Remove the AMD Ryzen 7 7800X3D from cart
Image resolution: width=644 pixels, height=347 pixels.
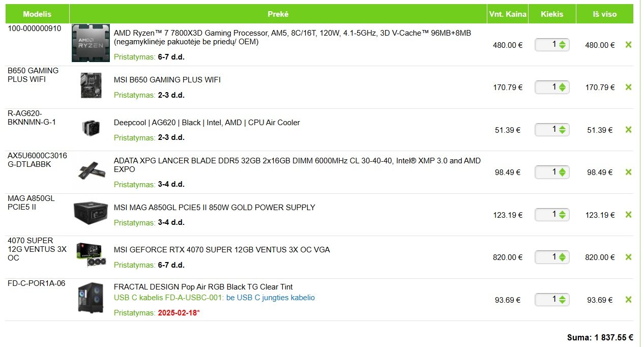point(628,45)
